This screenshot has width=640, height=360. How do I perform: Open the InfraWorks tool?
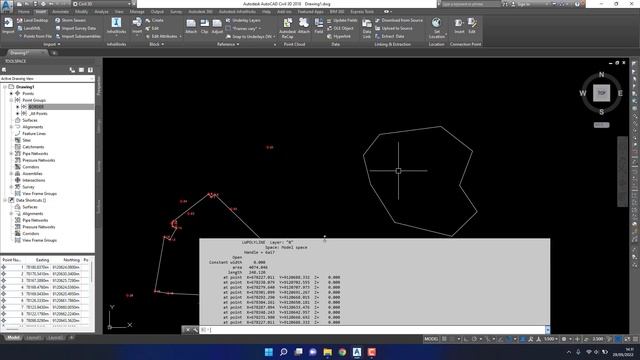(x=116, y=25)
